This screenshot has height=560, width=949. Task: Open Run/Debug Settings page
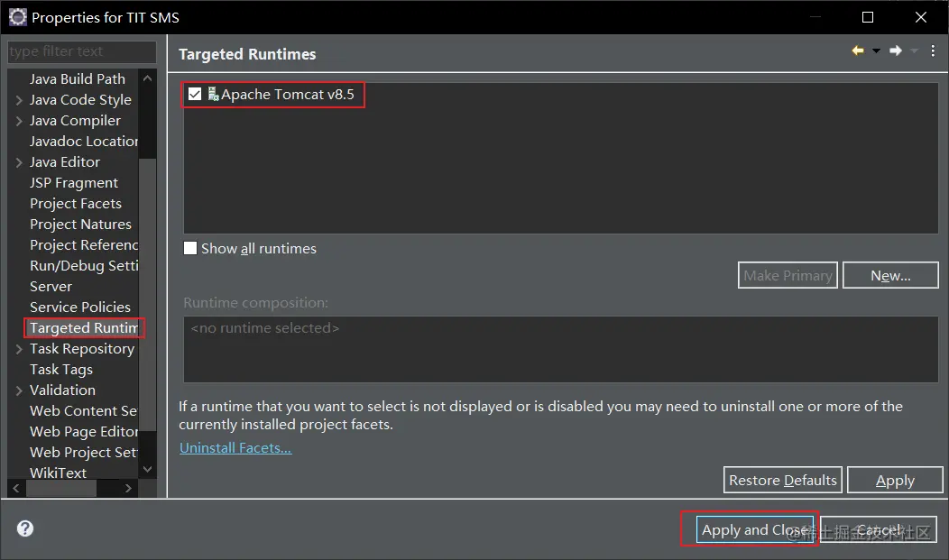(x=84, y=265)
